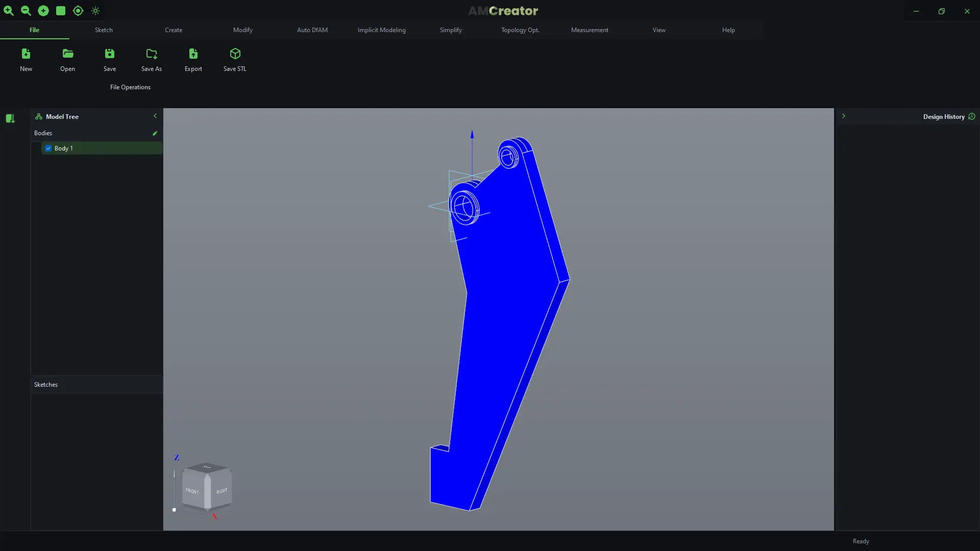Switch to the View tab
The image size is (980, 551).
(659, 30)
